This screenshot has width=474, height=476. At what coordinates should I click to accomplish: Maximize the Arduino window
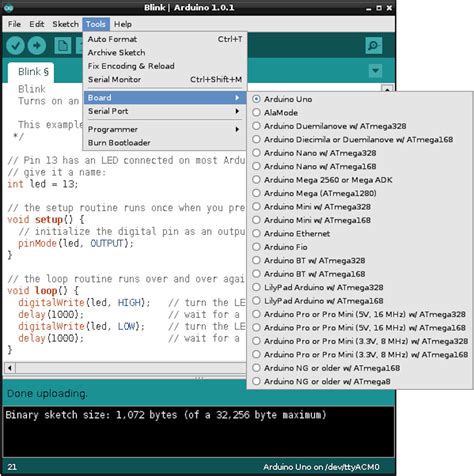point(379,8)
